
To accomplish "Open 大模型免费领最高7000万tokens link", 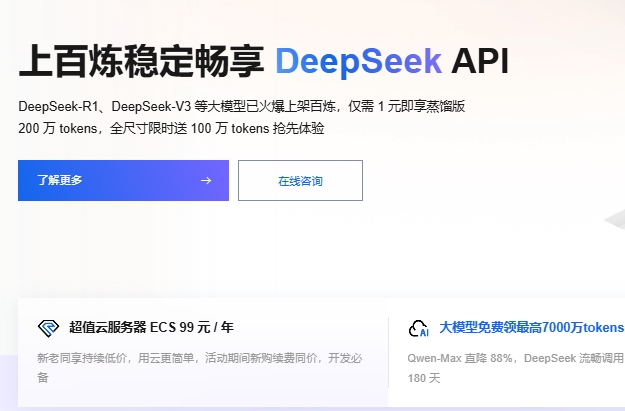I will click(x=532, y=328).
